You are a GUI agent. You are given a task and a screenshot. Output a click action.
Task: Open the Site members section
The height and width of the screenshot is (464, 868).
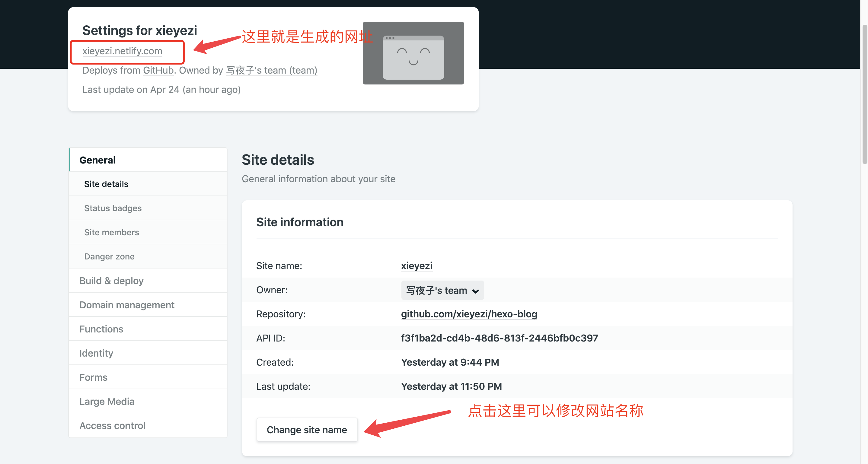(111, 232)
